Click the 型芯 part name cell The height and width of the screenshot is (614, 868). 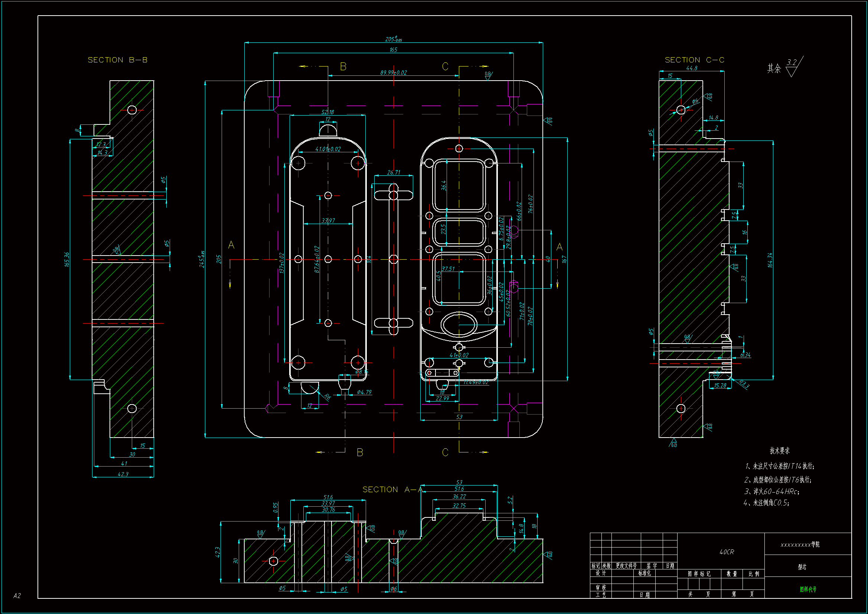tap(802, 567)
